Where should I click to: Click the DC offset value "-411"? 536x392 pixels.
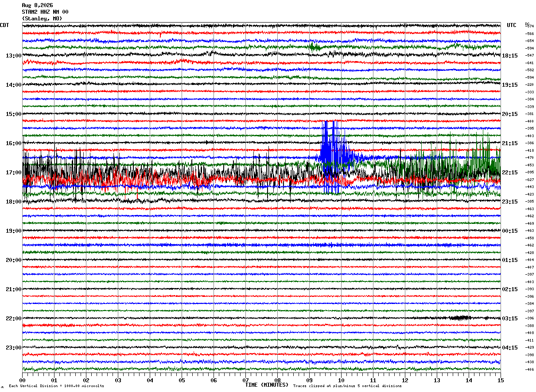point(529,340)
